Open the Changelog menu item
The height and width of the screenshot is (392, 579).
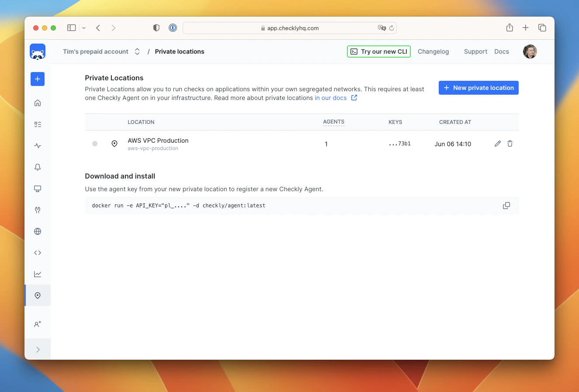pos(433,52)
